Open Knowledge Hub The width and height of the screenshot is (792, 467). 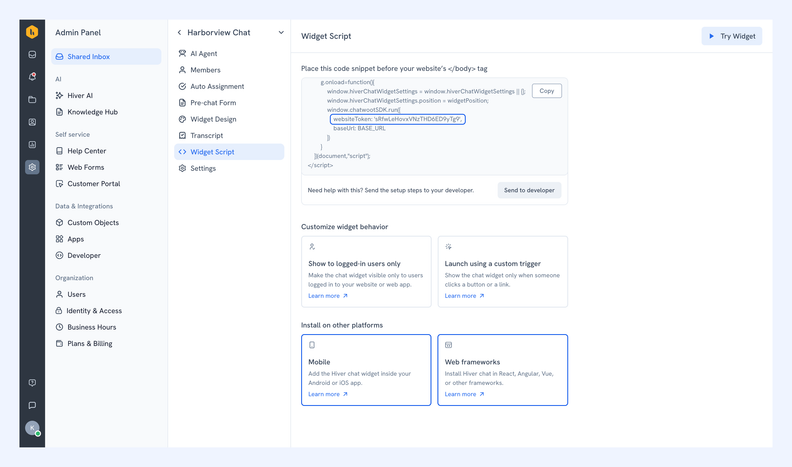pyautogui.click(x=86, y=112)
